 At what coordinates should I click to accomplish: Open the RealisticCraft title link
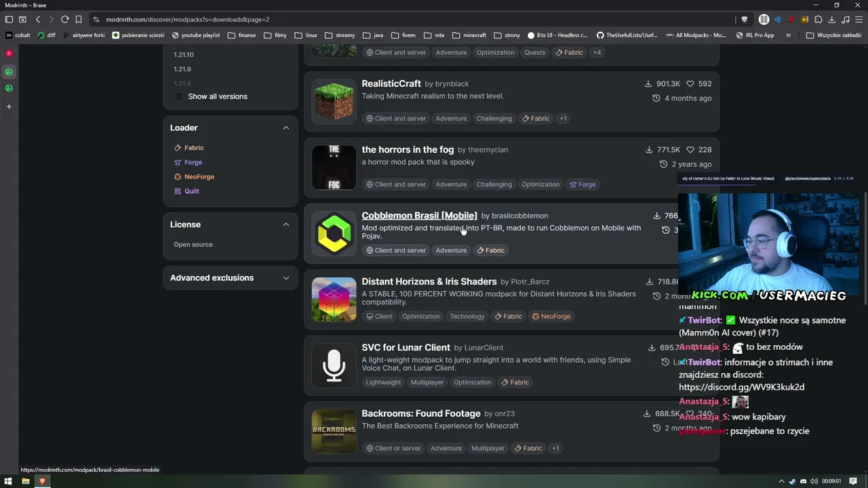(x=391, y=83)
